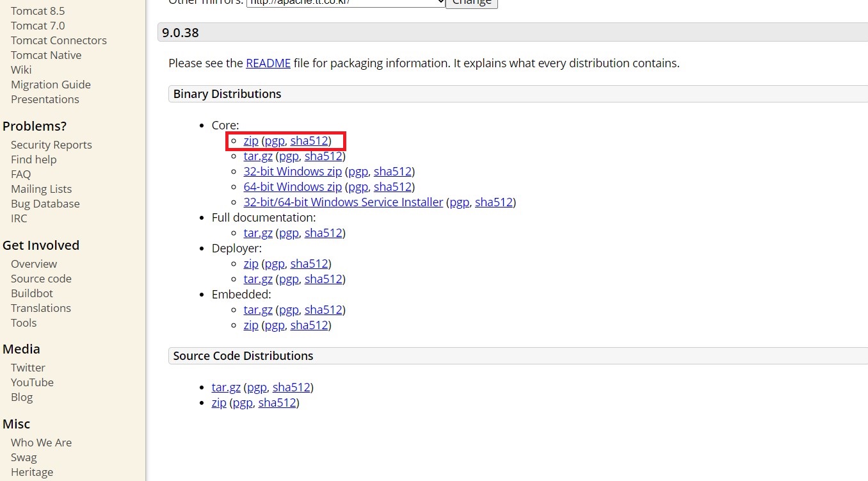Click the Find help link

[33, 159]
